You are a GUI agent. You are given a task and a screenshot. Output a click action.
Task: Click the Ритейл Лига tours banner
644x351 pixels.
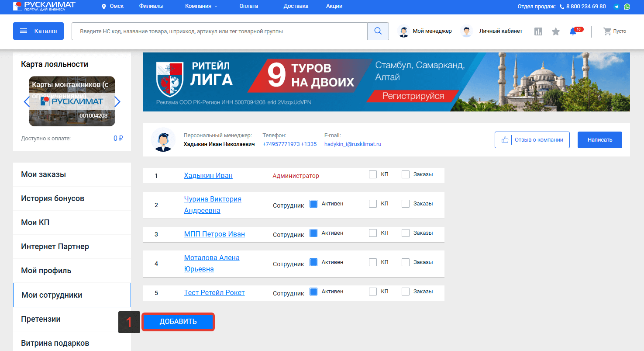386,82
